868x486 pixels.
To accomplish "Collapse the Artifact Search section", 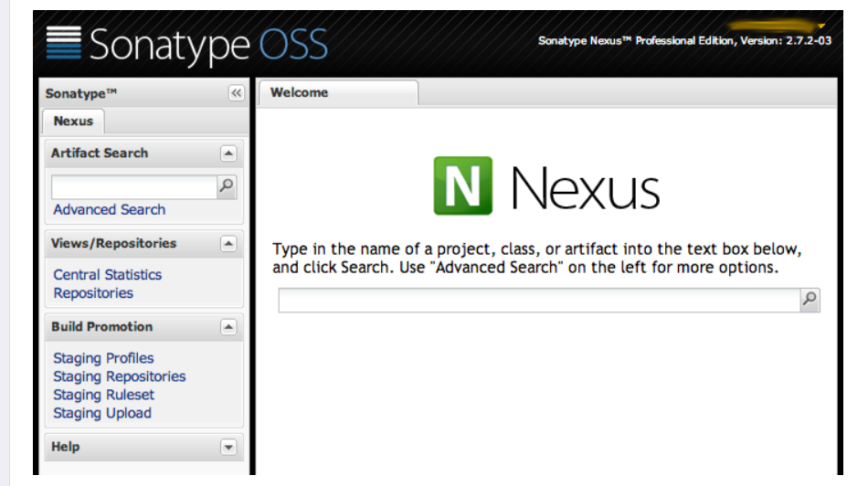I will point(228,153).
